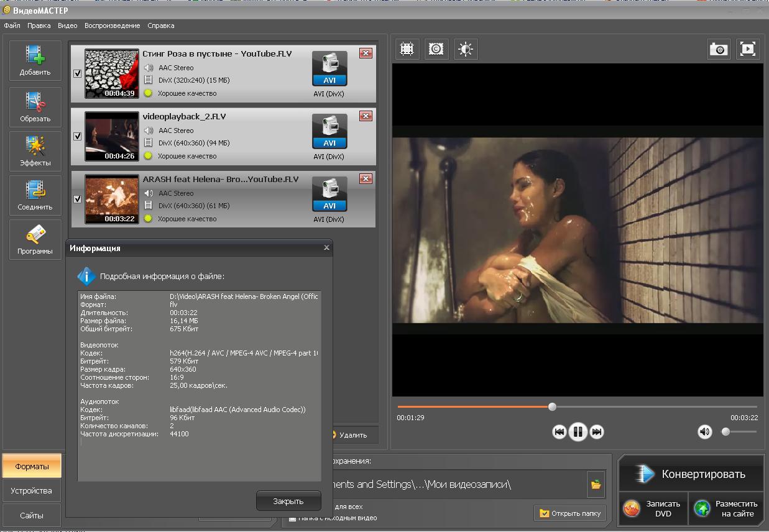Viewport: 769px width, 532px height.
Task: Switch to fullscreen player icon
Action: pyautogui.click(x=748, y=49)
